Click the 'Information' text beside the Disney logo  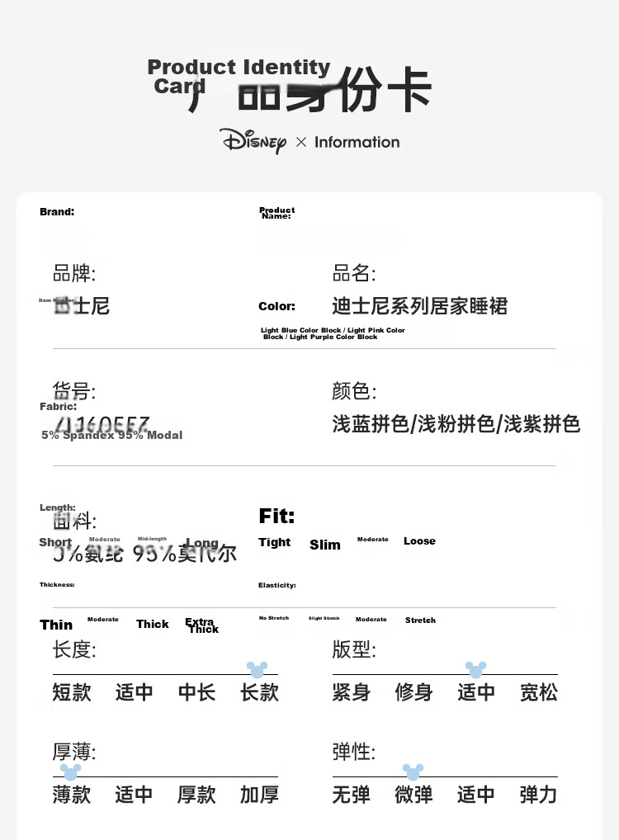pos(357,142)
